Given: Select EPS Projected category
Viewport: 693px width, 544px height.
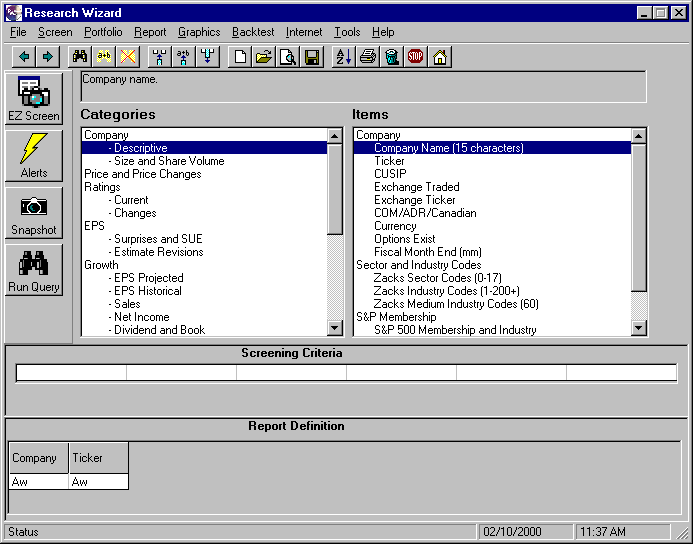Looking at the screenshot, I should pos(204,278).
